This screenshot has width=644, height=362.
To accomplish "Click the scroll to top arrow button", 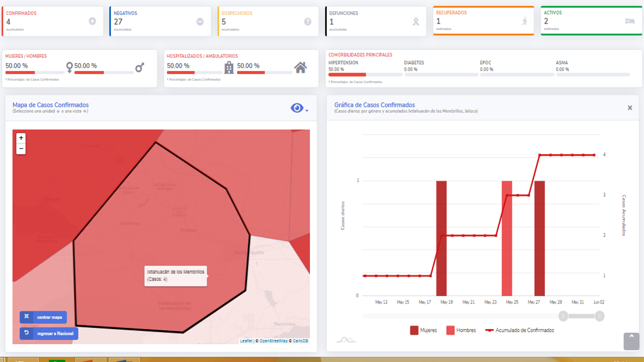I will point(631,341).
